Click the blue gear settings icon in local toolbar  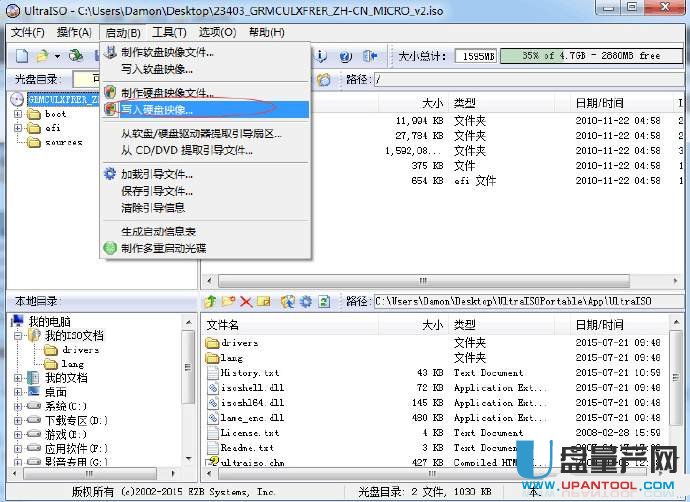point(306,301)
